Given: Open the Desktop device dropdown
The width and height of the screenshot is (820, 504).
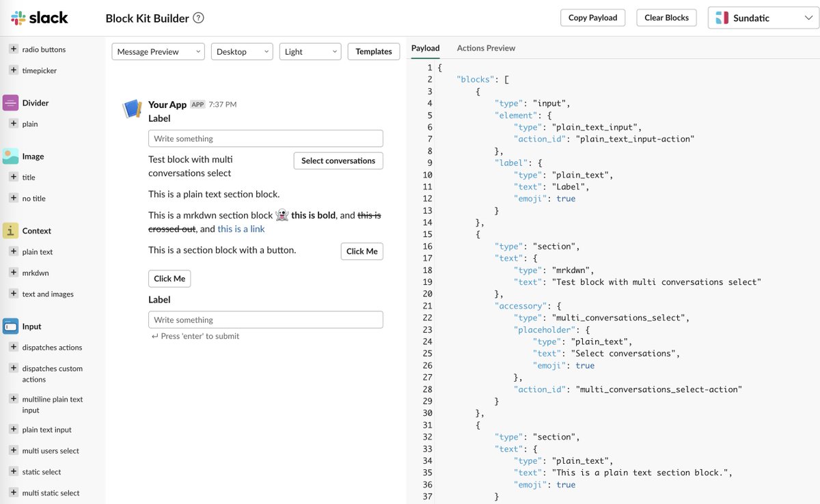Looking at the screenshot, I should [x=242, y=52].
